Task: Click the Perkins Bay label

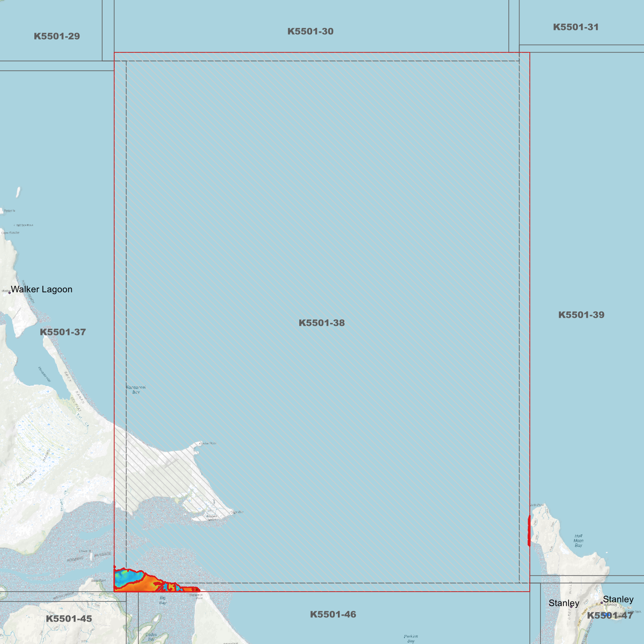Action: click(x=411, y=638)
